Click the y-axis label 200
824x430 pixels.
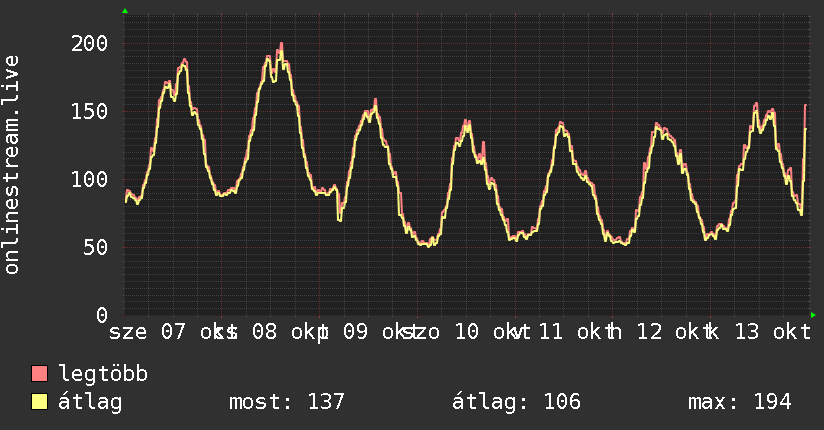click(x=89, y=43)
